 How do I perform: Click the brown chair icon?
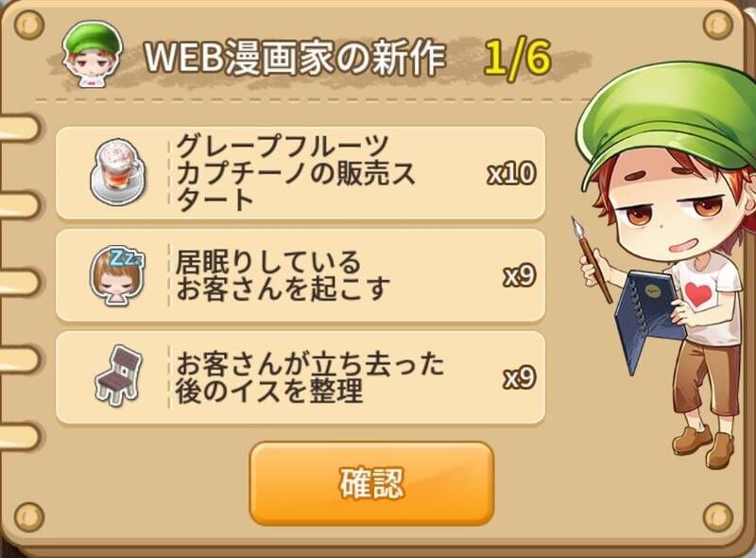click(x=119, y=375)
